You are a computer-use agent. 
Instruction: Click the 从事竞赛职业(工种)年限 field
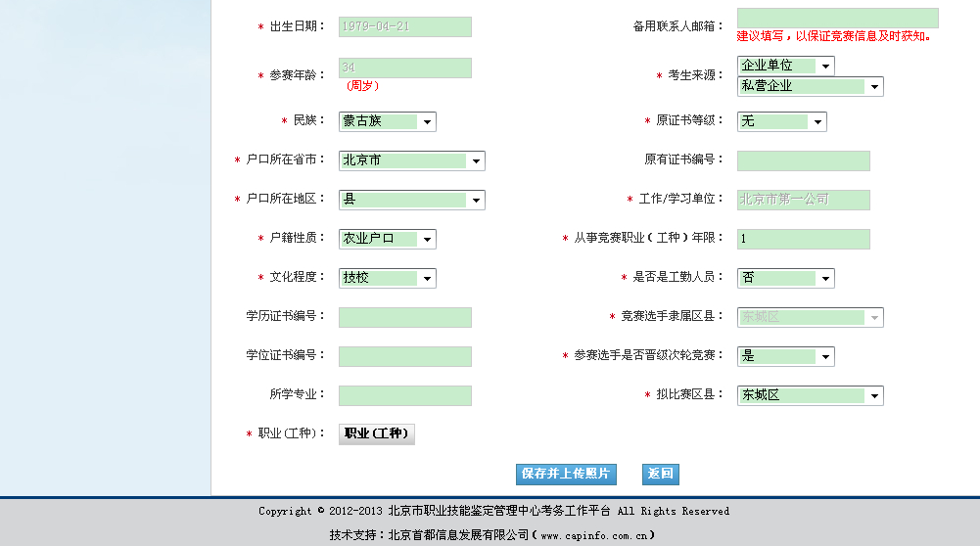(x=803, y=239)
